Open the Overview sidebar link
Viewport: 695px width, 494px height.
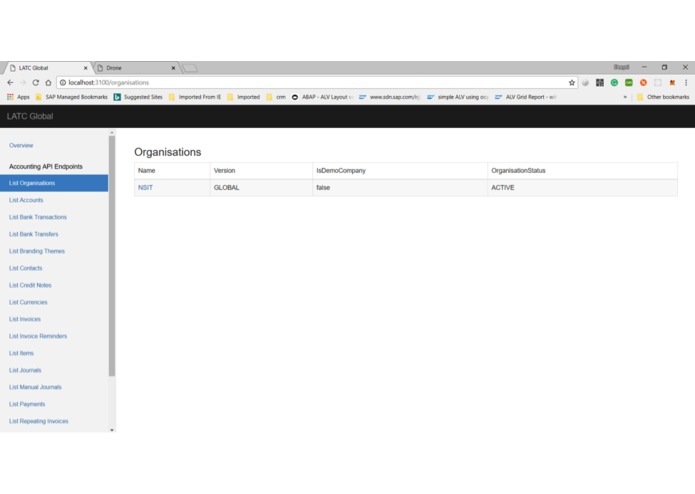(21, 145)
